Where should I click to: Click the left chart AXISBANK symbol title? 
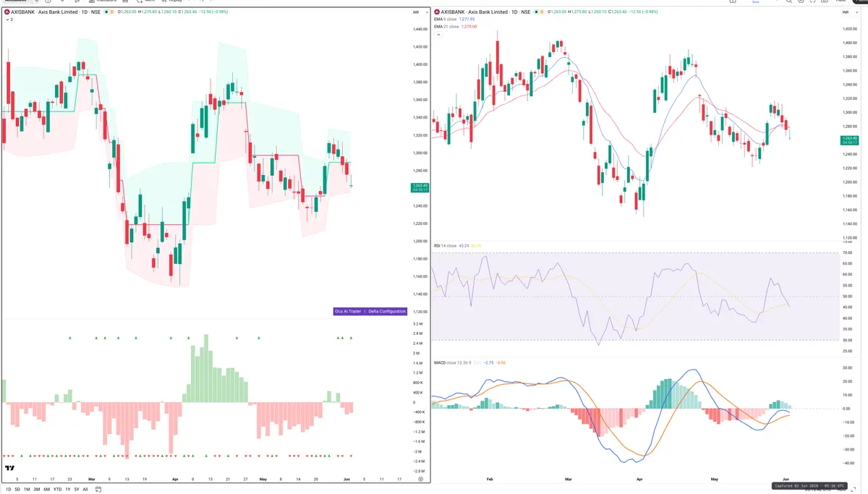pyautogui.click(x=56, y=12)
